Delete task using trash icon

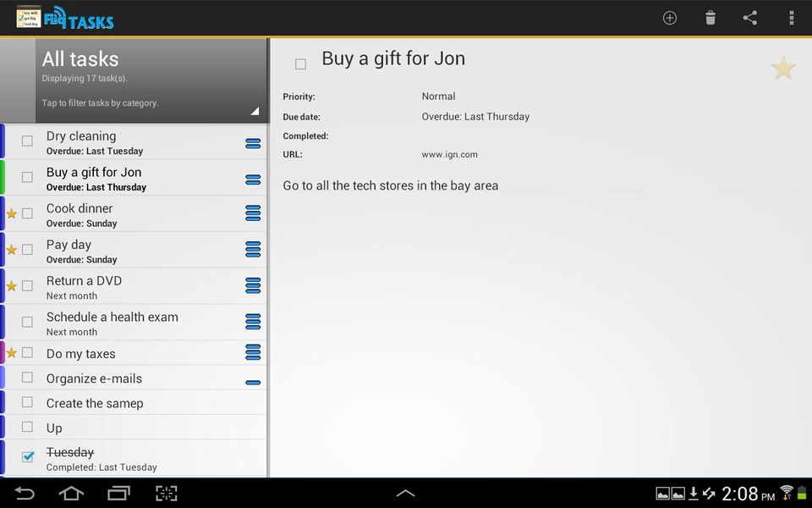[710, 18]
